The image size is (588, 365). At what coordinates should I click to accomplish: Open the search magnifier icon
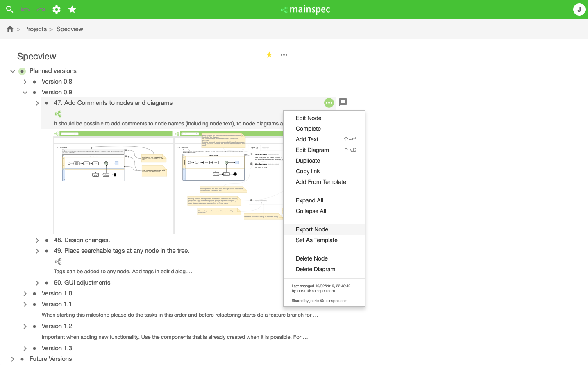10,9
